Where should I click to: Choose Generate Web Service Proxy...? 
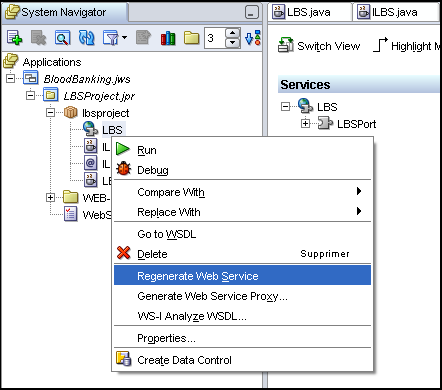(242, 296)
